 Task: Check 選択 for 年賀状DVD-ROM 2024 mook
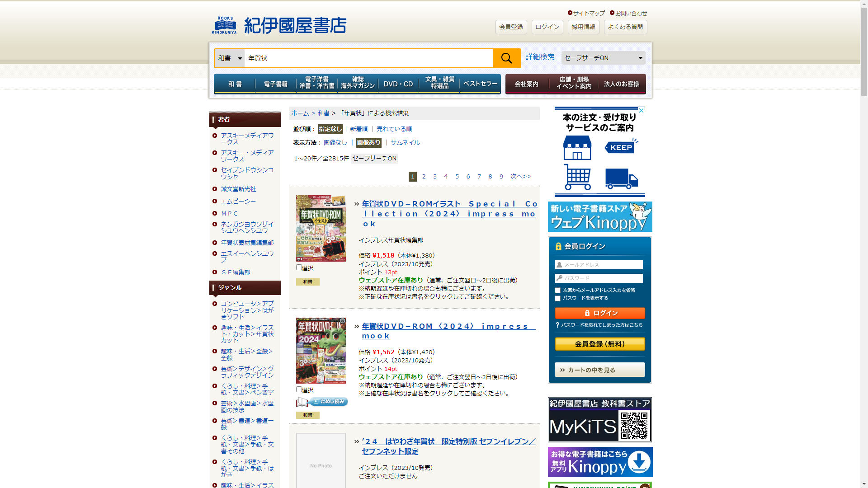tap(299, 389)
